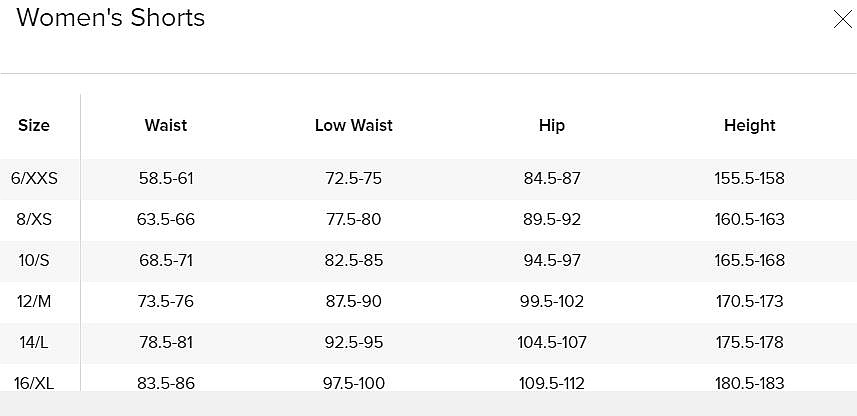Click the Waist column header
The width and height of the screenshot is (857, 416).
(x=166, y=126)
